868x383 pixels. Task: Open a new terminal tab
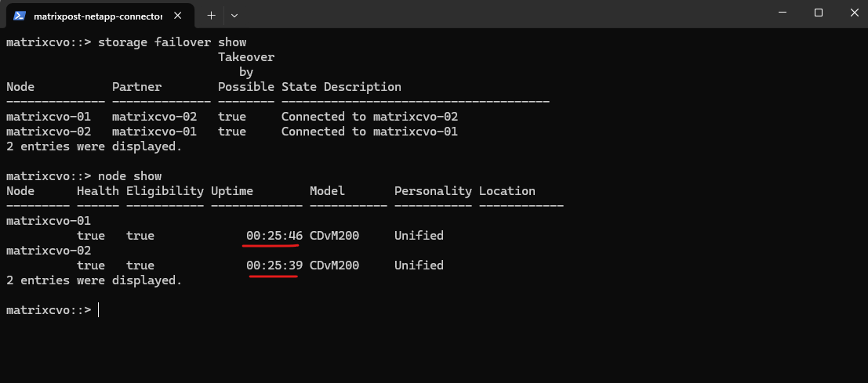(x=211, y=15)
